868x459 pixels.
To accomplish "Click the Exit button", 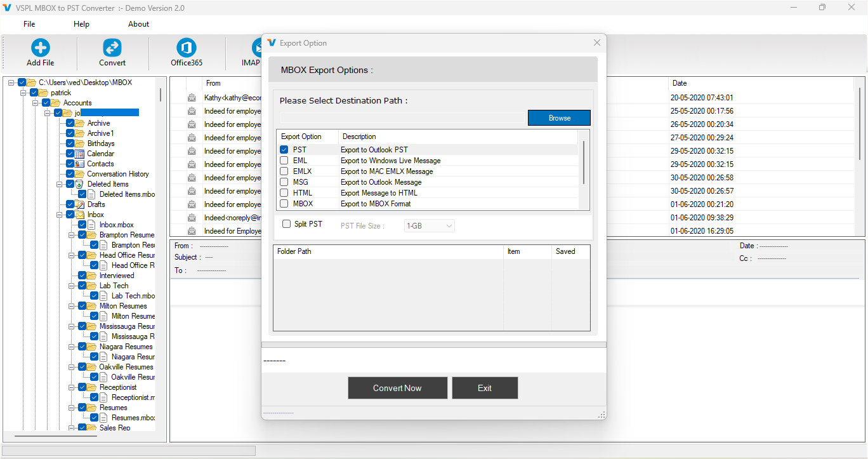I will [x=485, y=388].
